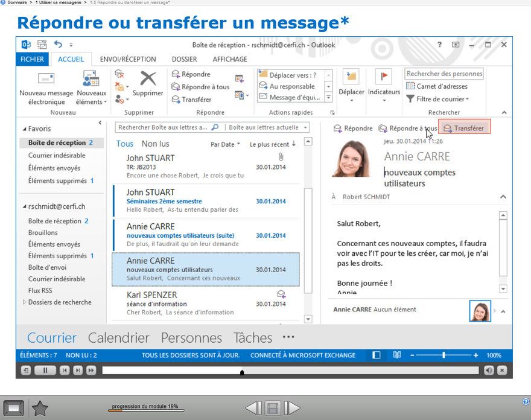Click Répondre à tous in reading pane
This screenshot has height=420, width=531.
(x=407, y=128)
